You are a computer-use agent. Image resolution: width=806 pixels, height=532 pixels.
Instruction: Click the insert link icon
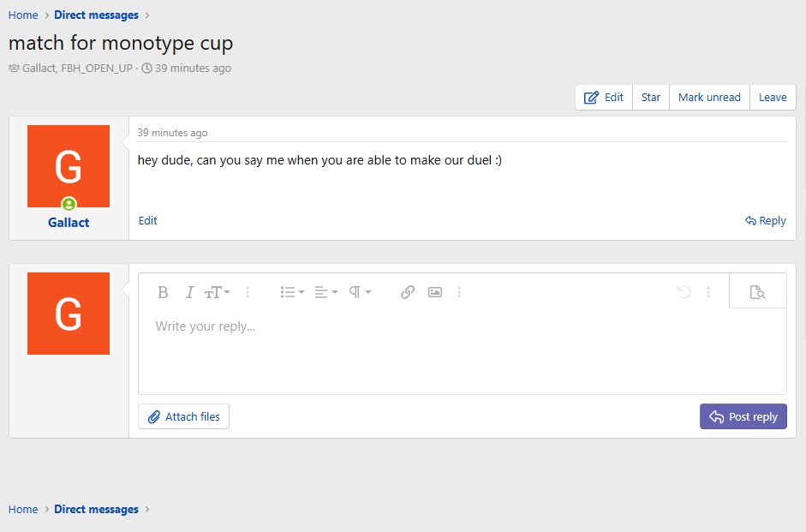pos(408,292)
